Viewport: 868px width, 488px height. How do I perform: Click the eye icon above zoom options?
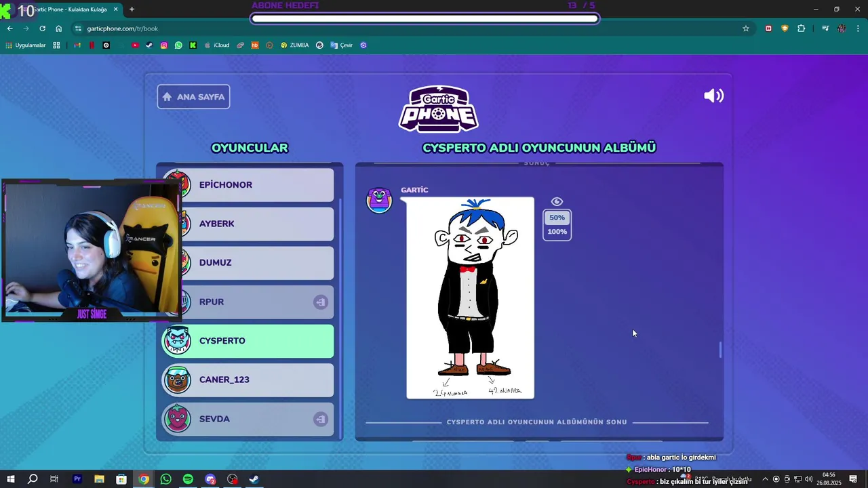(557, 201)
